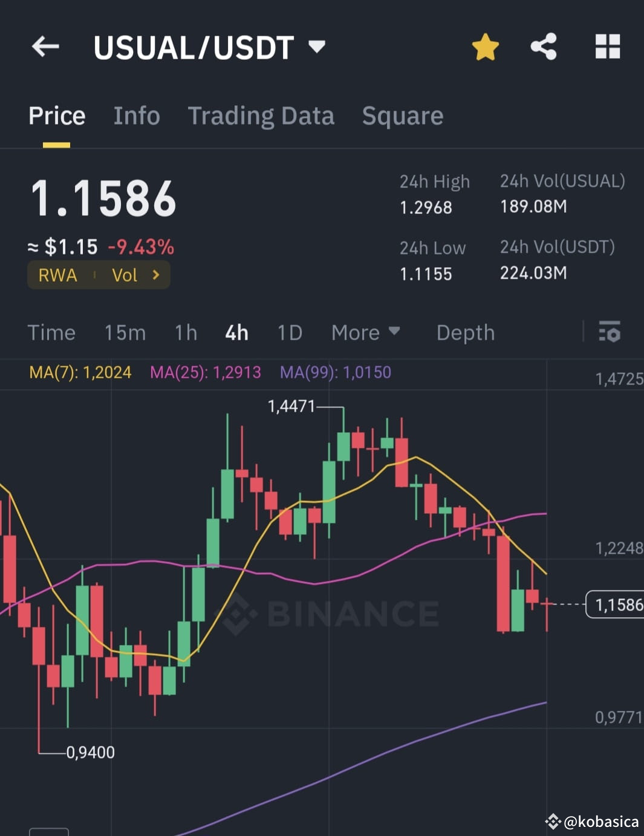Switch to the Info tab
644x836 pixels.
tap(137, 115)
